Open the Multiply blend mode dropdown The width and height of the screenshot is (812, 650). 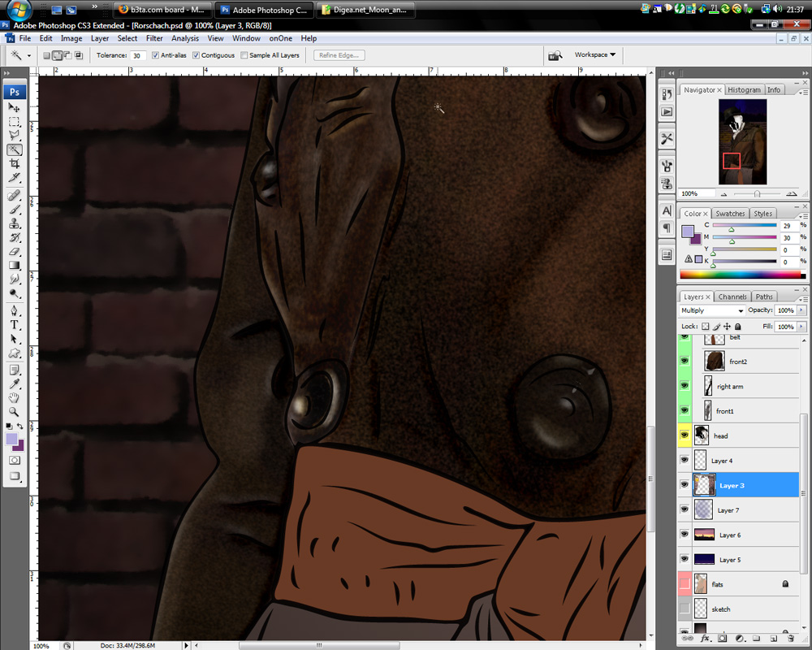[712, 310]
